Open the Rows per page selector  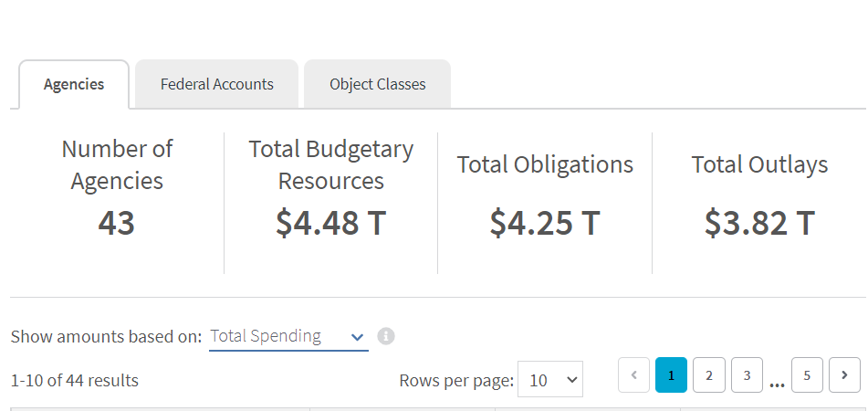coord(550,379)
